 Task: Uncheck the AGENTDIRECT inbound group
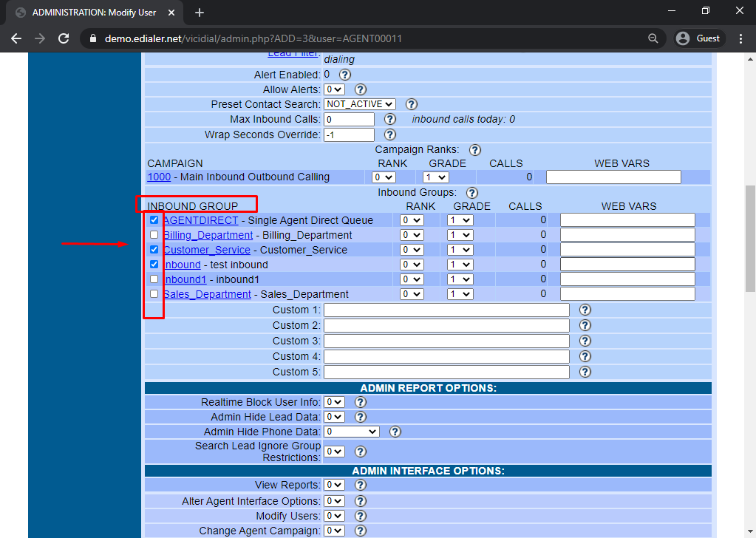[x=154, y=220]
